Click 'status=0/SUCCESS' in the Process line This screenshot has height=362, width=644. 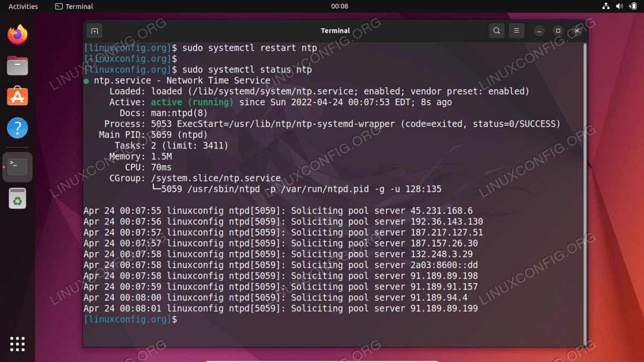pyautogui.click(x=515, y=124)
